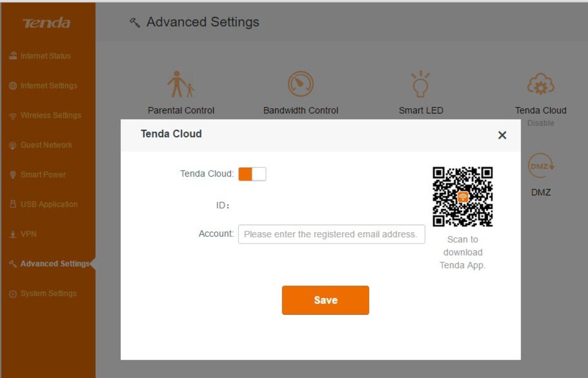This screenshot has width=588, height=378.
Task: Select Guest Network menu item
Action: [x=46, y=145]
